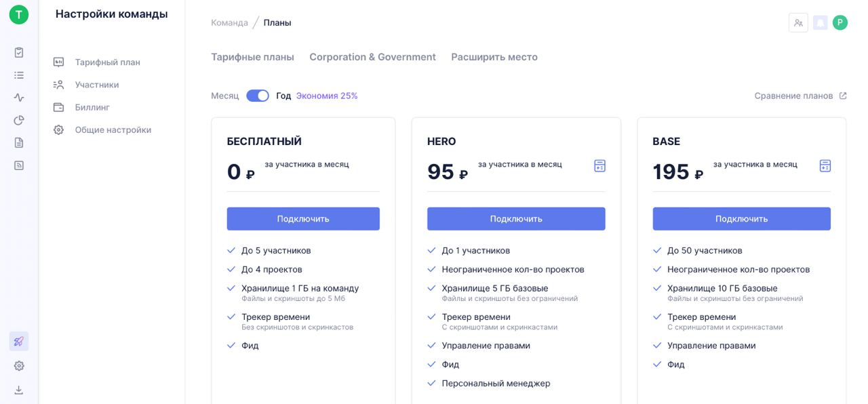Open the gear settings icon at sidebar bottom
This screenshot has width=868, height=404.
[x=19, y=365]
